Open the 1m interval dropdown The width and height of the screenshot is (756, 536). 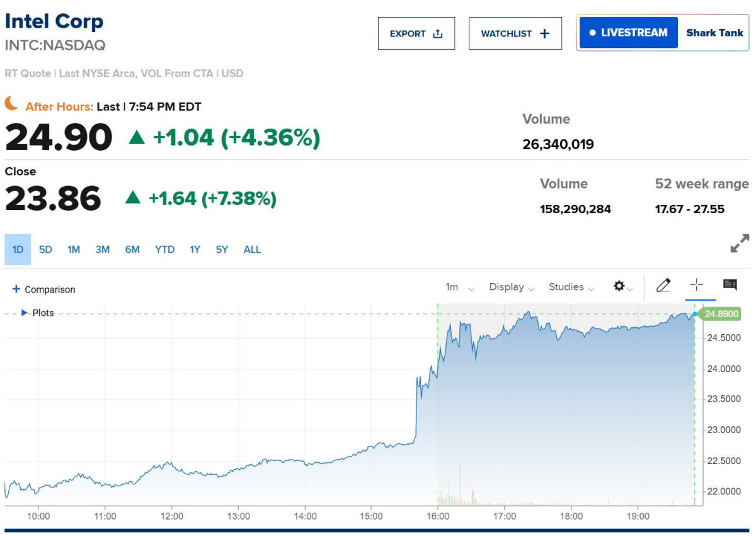click(460, 288)
